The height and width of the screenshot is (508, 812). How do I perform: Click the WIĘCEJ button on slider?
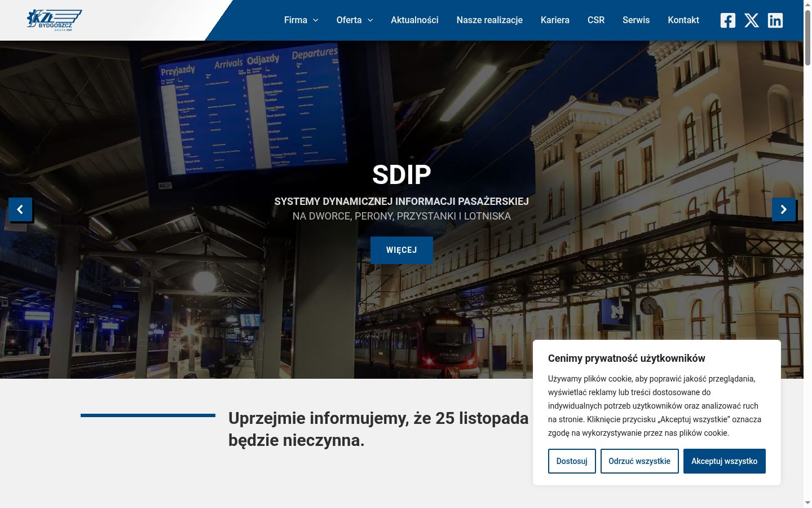tap(401, 250)
